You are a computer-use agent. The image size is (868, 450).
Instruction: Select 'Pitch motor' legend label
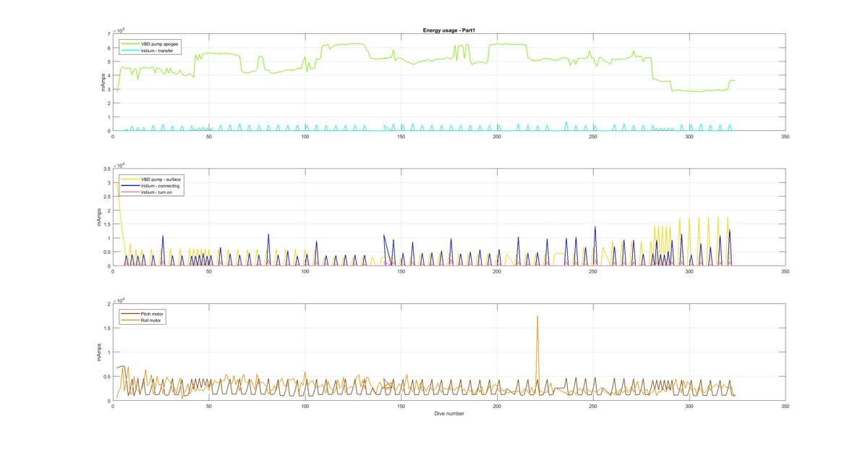click(x=151, y=313)
